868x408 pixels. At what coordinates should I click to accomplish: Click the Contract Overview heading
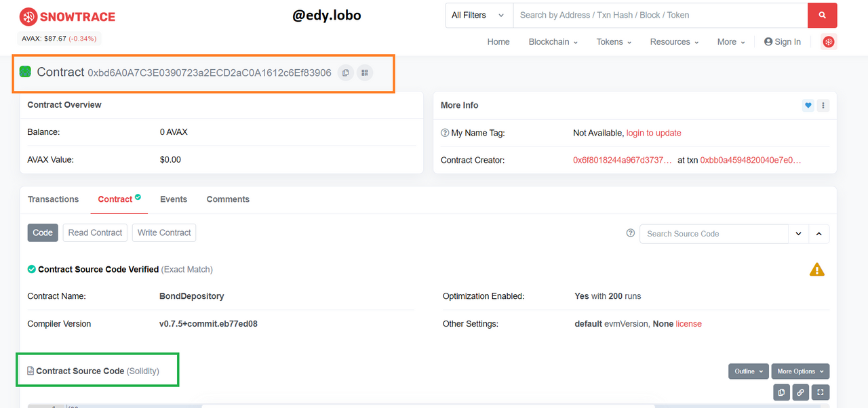[64, 104]
